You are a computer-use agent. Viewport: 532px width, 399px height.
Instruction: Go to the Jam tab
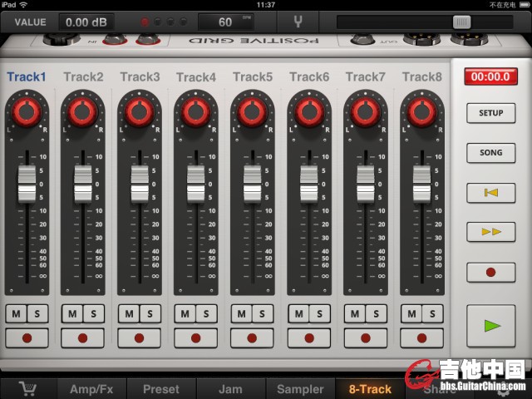tap(230, 388)
